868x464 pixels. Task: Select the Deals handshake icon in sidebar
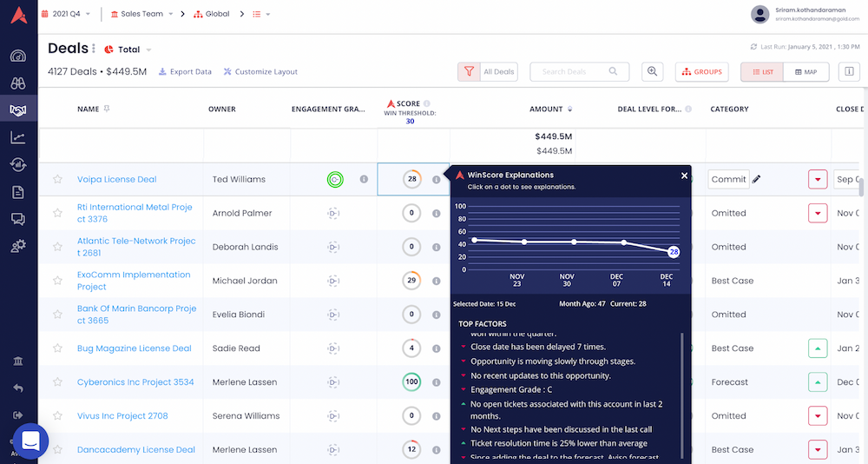pos(17,110)
